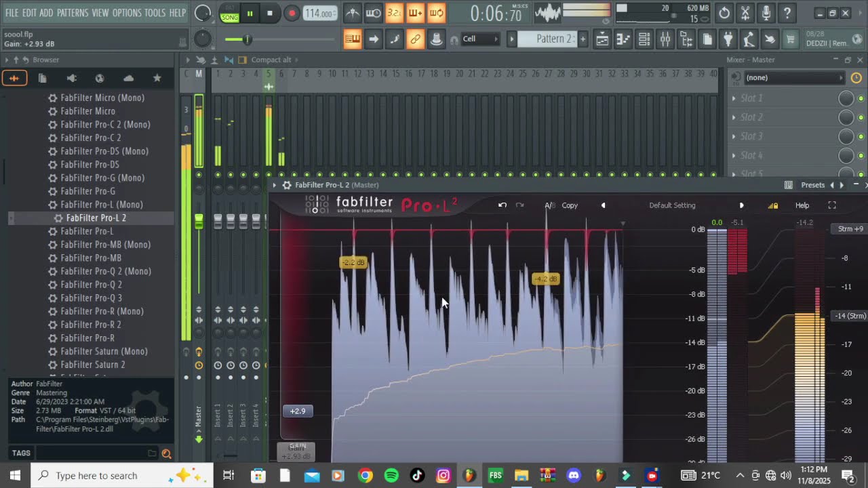Open the Cell snap dropdown
Screen dimensions: 868x488
point(480,39)
